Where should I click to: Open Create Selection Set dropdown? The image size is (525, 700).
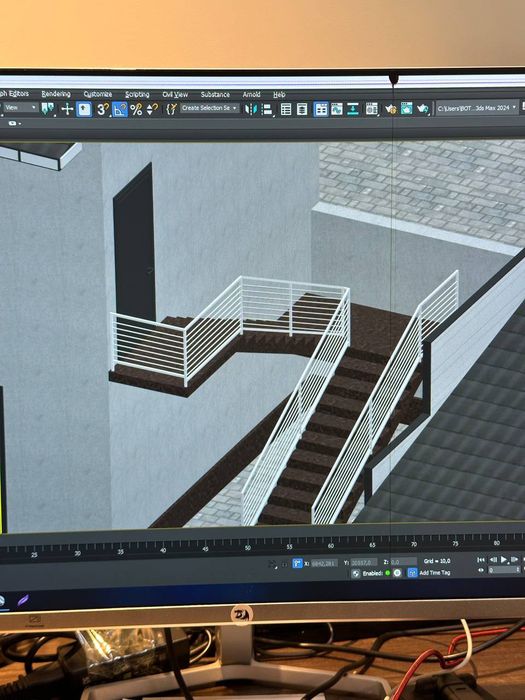pos(209,108)
